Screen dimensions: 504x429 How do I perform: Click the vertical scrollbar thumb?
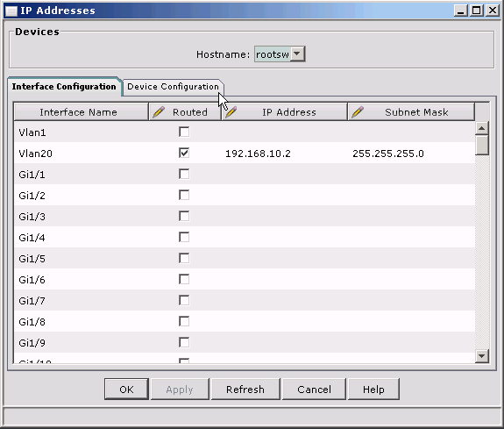coord(481,145)
